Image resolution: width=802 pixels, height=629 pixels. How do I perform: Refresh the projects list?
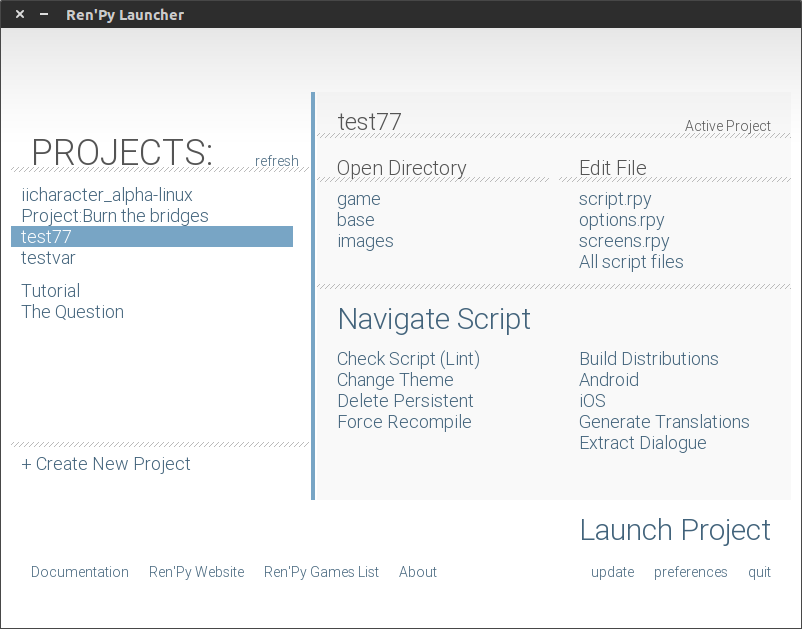click(276, 161)
